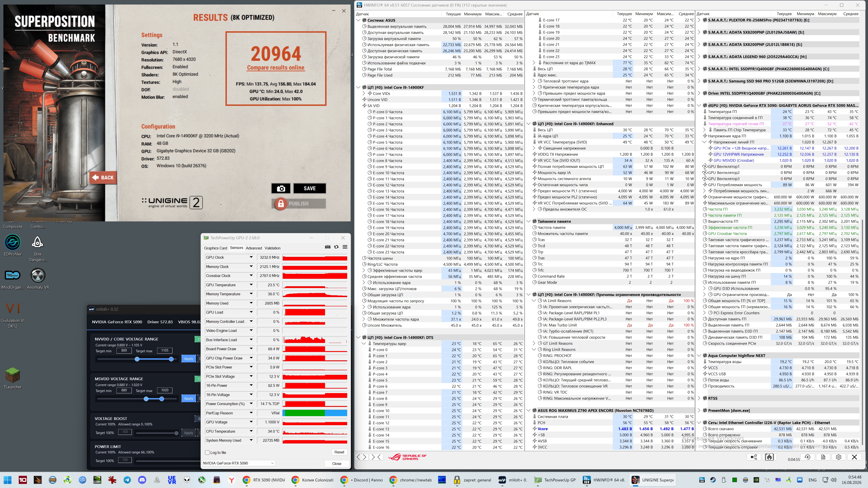Open Civilization VI DX12 shortcut
The image size is (868, 488).
click(12, 315)
